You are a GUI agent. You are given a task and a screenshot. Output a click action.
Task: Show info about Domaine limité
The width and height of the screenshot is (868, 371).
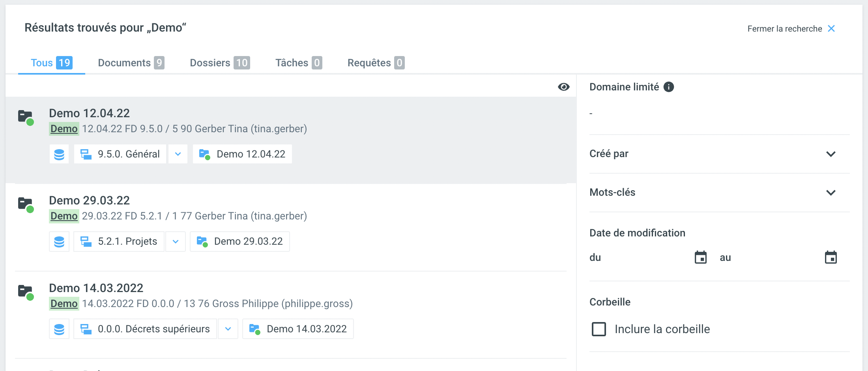tap(669, 87)
